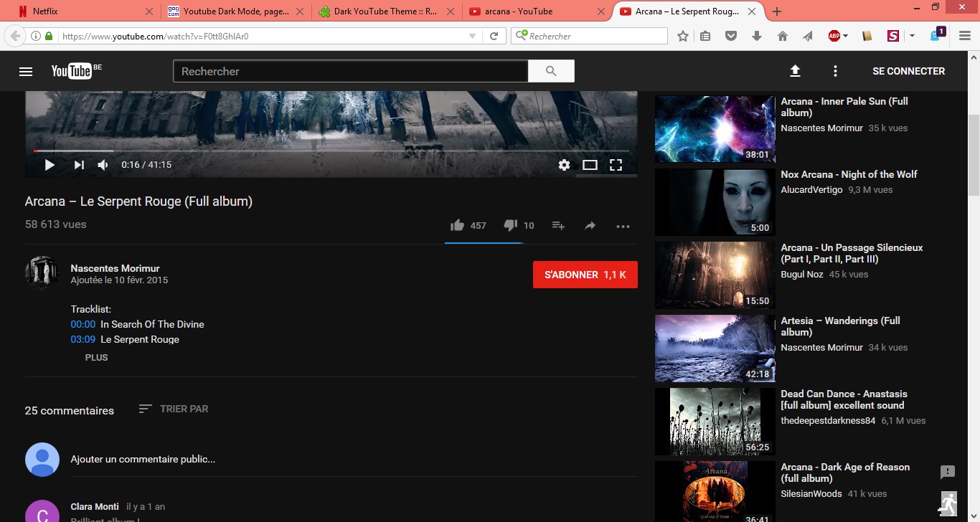
Task: Open the three-dot settings menu in header
Action: 835,71
